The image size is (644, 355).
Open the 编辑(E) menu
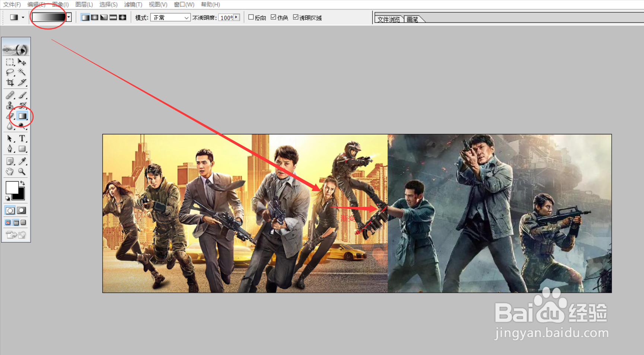[36, 4]
